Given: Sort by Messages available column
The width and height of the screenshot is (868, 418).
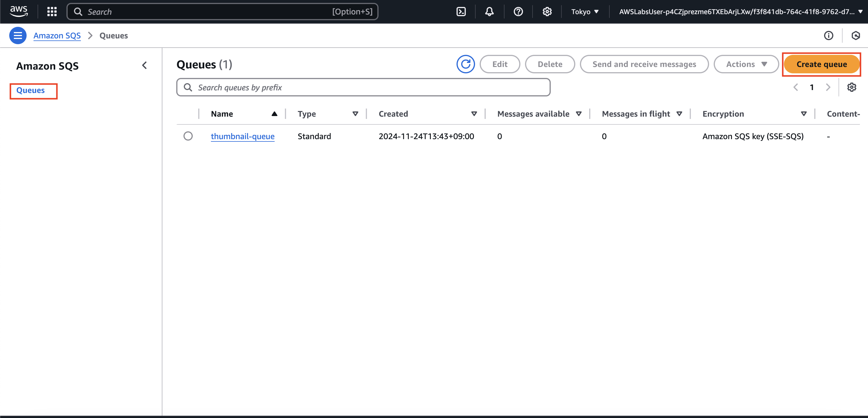Looking at the screenshot, I should 539,114.
